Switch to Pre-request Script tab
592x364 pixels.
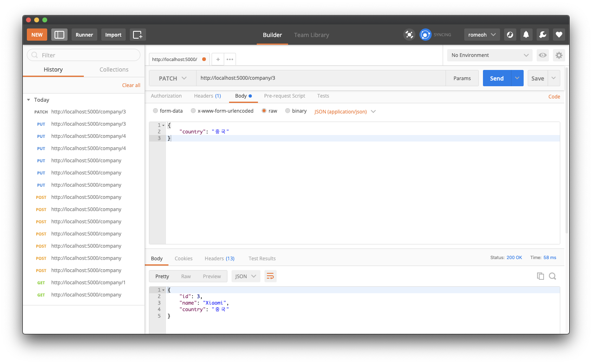[284, 96]
